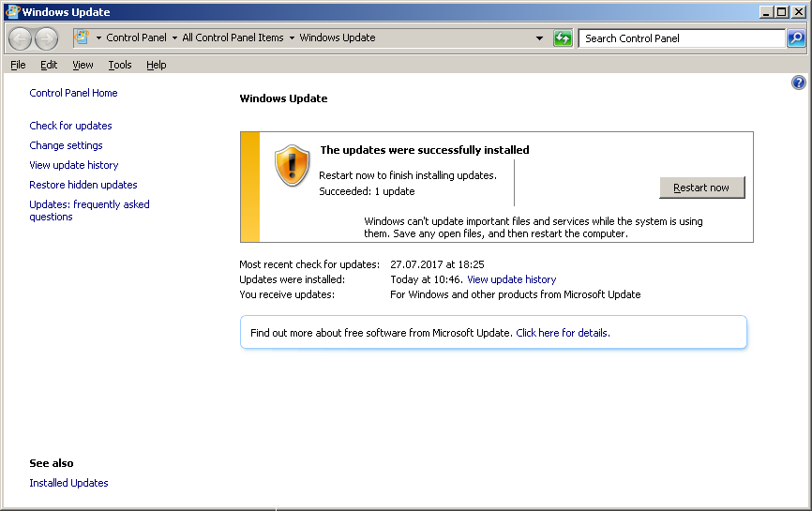Click the '27.07.2017 at 18:25' date text
812x511 pixels.
pos(437,264)
